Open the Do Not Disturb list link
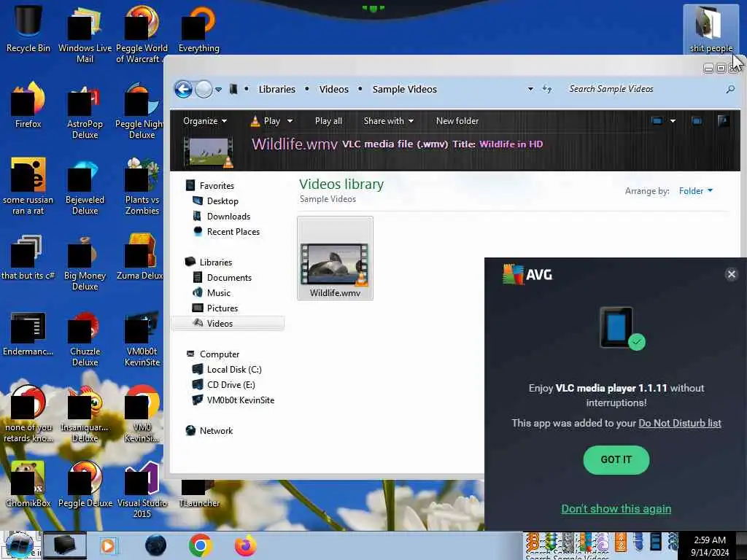 pos(679,423)
